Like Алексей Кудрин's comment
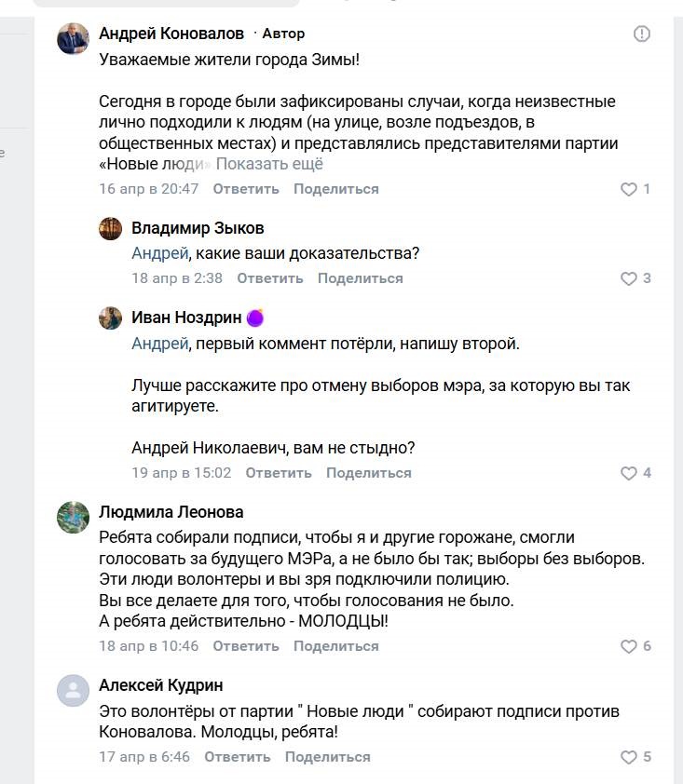Viewport: 683px width, 784px height. 629,757
